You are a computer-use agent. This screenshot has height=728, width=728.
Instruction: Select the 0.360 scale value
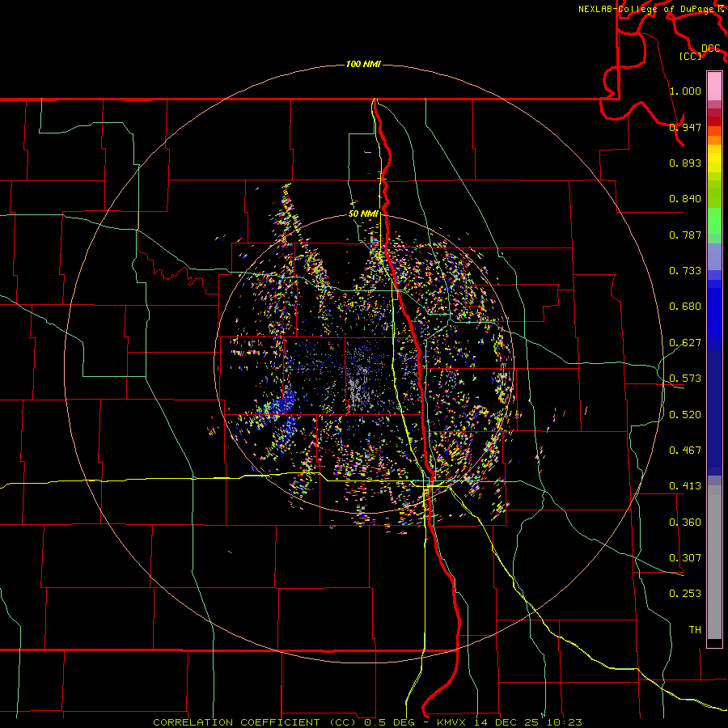pyautogui.click(x=685, y=523)
